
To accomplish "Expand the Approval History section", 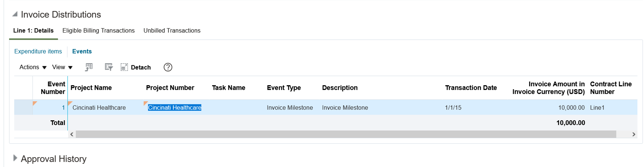I will [x=15, y=158].
